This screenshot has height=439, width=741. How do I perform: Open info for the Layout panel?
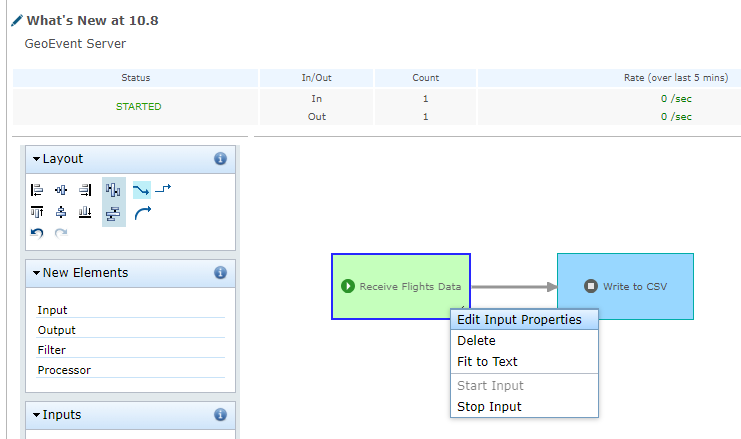pos(220,159)
